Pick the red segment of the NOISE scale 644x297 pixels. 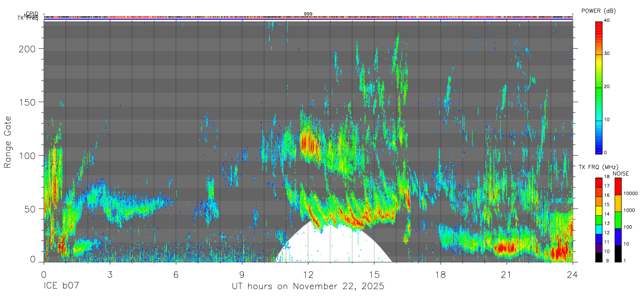pyautogui.click(x=617, y=186)
